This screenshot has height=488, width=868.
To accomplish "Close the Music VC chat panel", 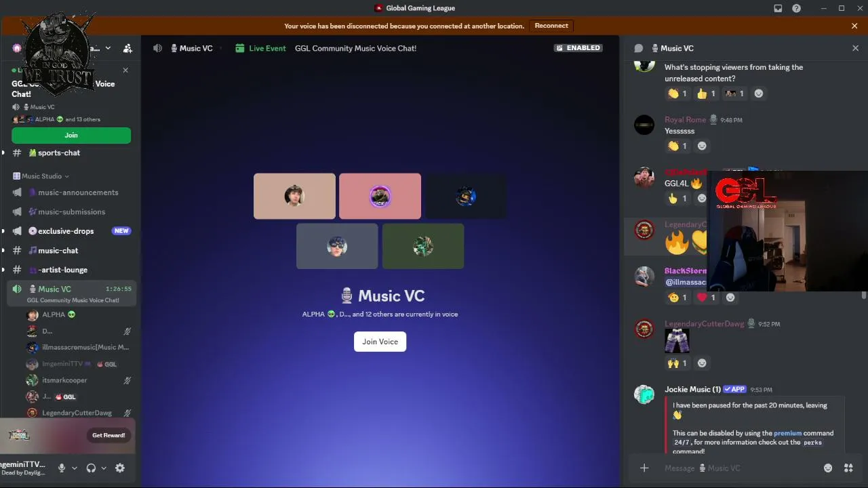I will pyautogui.click(x=855, y=48).
